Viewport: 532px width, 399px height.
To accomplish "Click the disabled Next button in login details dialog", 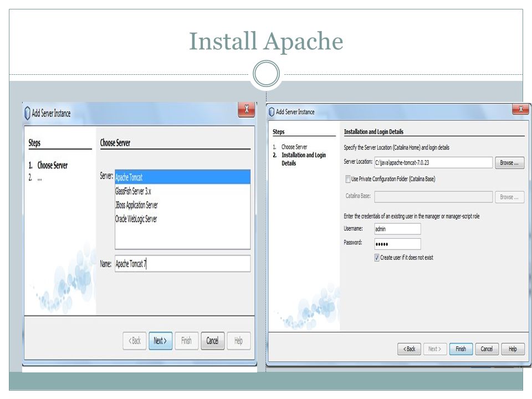I will (435, 349).
